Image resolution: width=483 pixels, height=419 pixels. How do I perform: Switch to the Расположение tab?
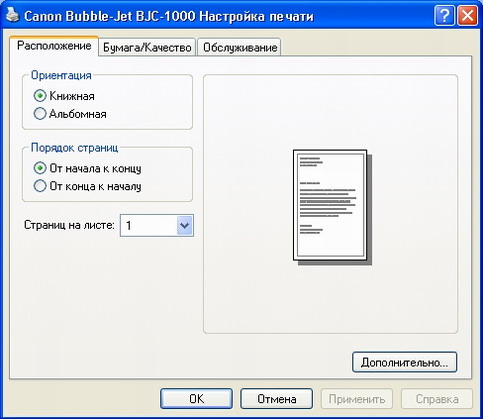point(54,46)
